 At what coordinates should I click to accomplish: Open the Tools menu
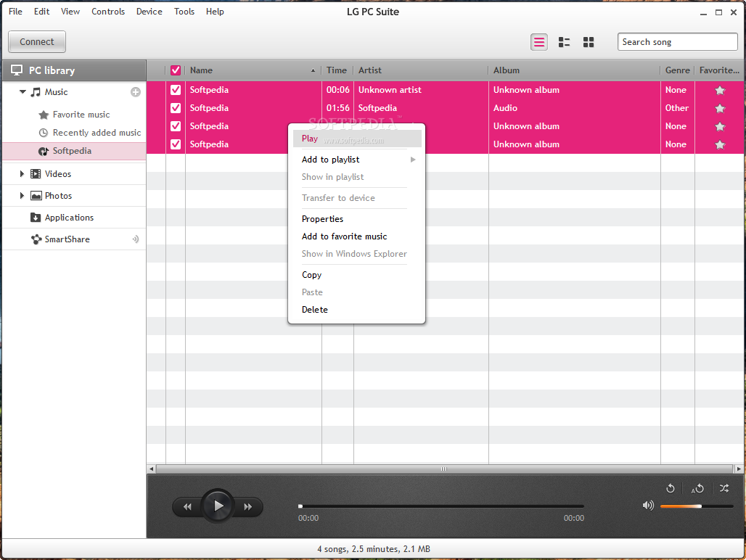click(x=184, y=12)
